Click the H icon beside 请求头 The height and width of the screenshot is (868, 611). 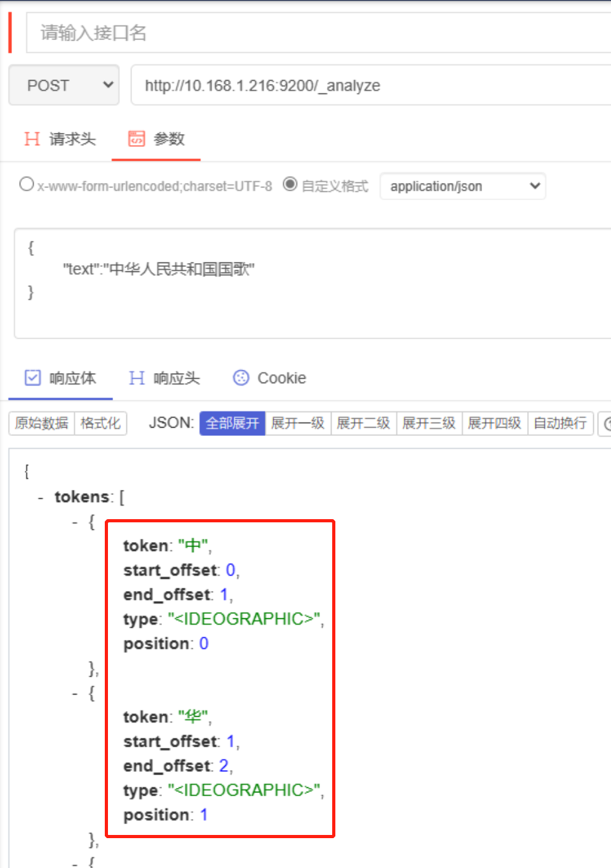point(32,139)
